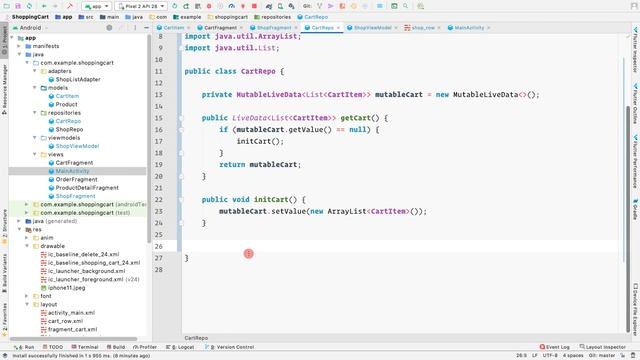Image resolution: width=640 pixels, height=360 pixels.
Task: Click the Run app icon
Action: coord(175,6)
